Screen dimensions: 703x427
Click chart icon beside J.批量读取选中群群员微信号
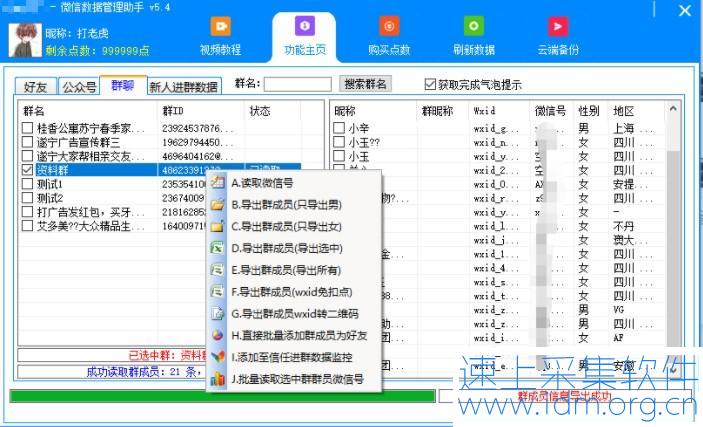[217, 379]
